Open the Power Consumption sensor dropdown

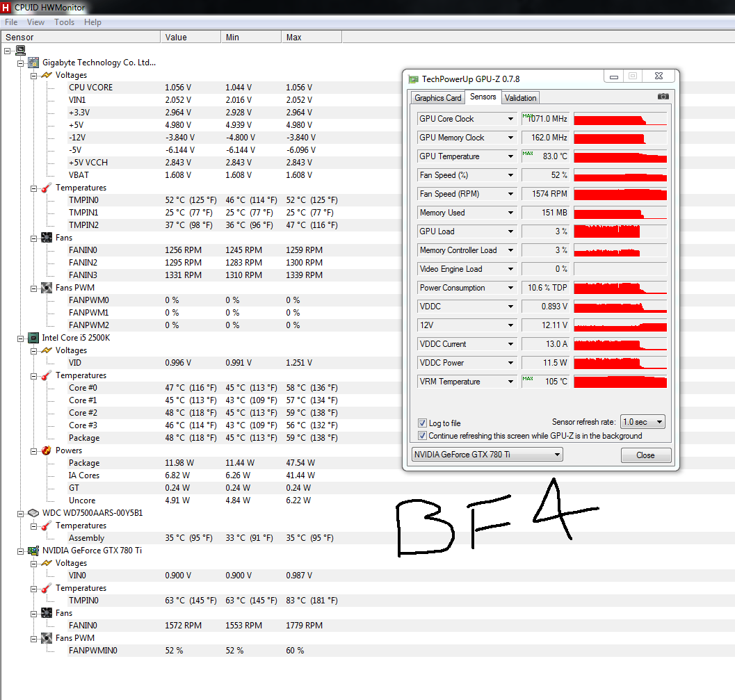(x=510, y=288)
